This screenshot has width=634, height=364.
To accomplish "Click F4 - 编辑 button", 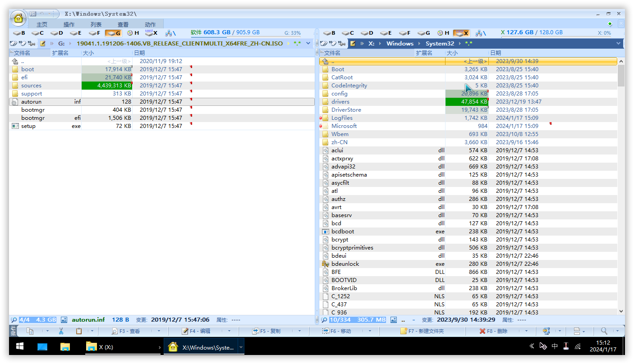I will pos(196,331).
